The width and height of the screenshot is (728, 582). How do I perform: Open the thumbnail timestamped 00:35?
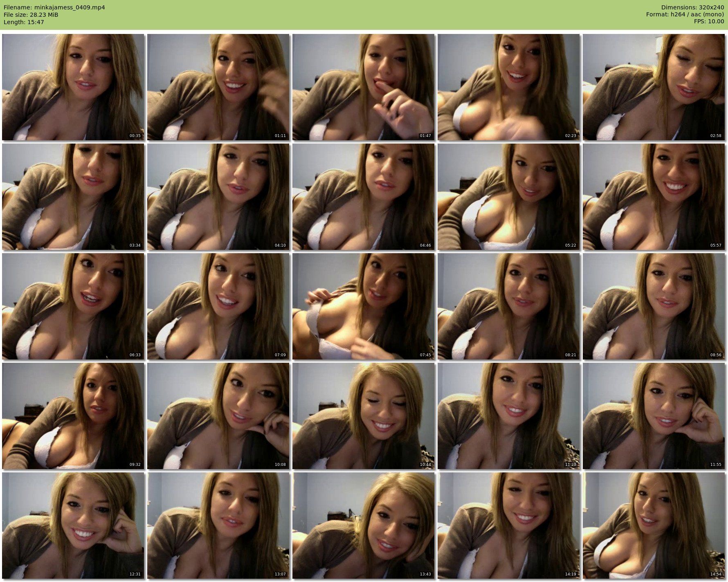point(73,87)
